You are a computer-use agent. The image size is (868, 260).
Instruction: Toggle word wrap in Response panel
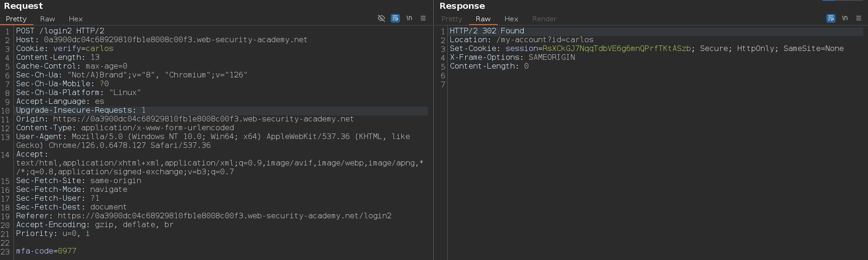[831, 19]
